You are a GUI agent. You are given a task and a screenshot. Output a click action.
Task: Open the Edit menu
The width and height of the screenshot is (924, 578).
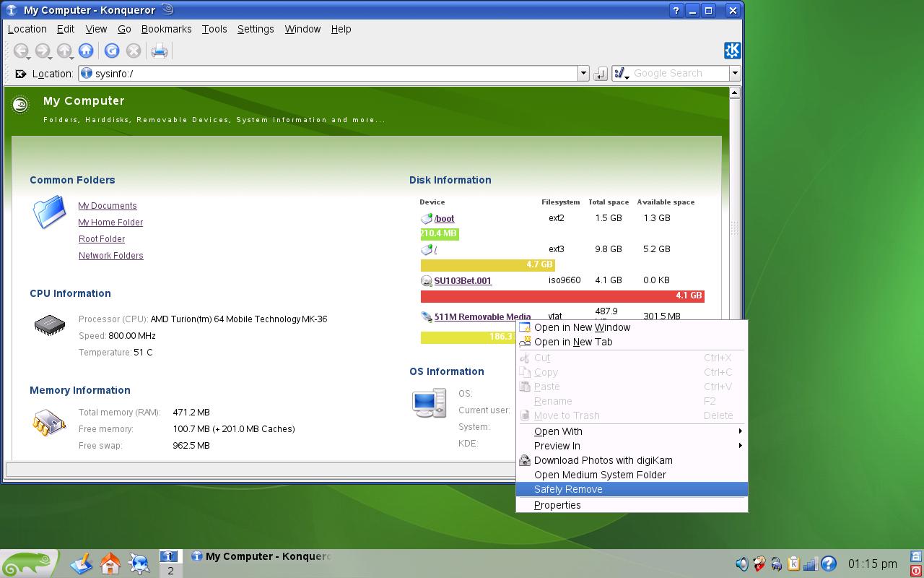pyautogui.click(x=66, y=29)
